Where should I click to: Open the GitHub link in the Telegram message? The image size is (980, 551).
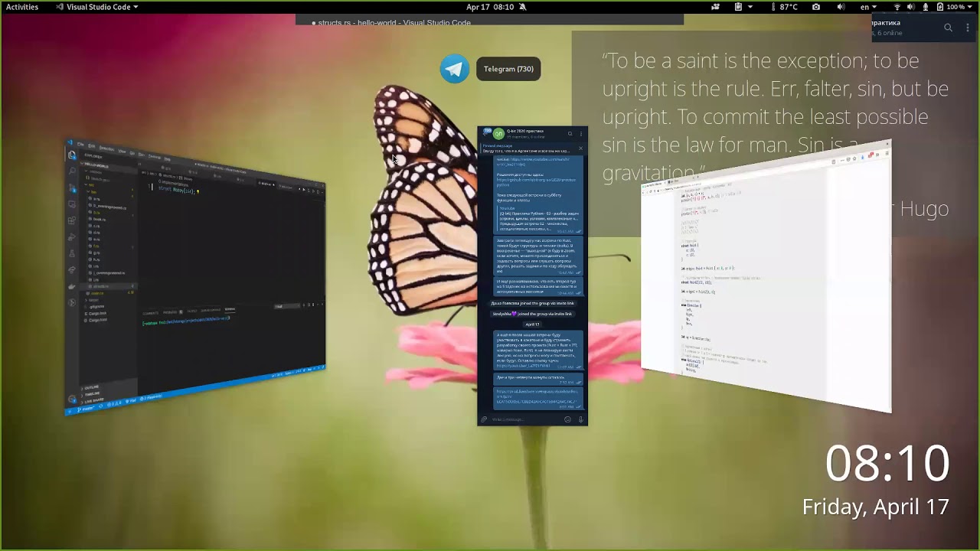pyautogui.click(x=536, y=182)
